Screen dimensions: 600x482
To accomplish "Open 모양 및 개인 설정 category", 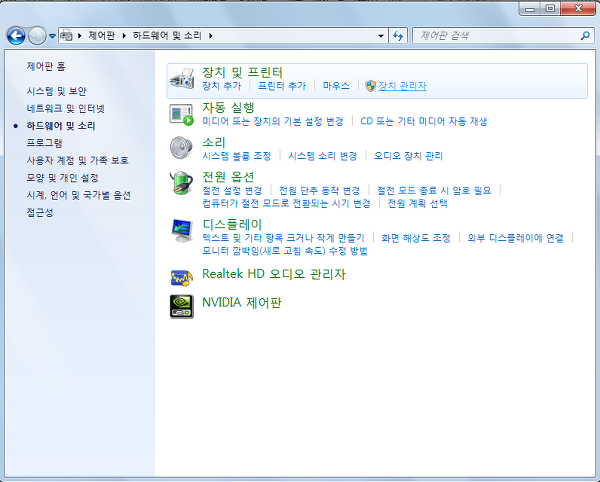I will click(62, 177).
